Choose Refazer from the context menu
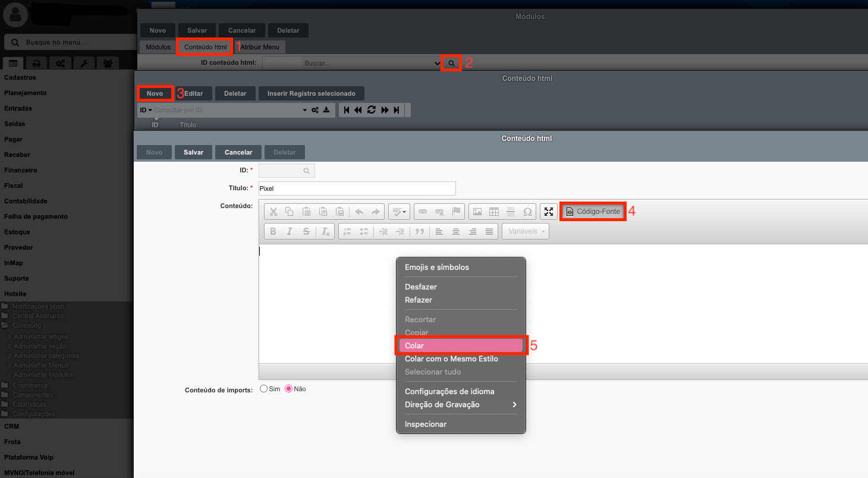The width and height of the screenshot is (868, 478). click(x=461, y=300)
